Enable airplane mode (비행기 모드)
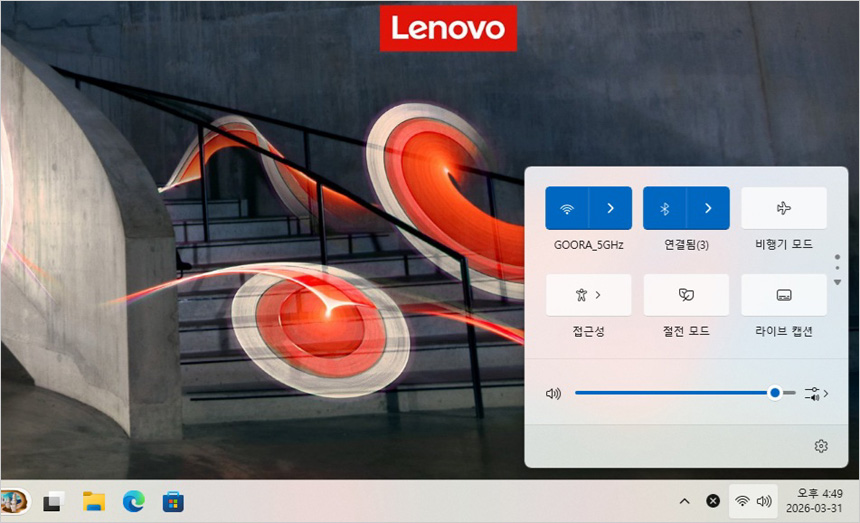The image size is (860, 523). (783, 208)
